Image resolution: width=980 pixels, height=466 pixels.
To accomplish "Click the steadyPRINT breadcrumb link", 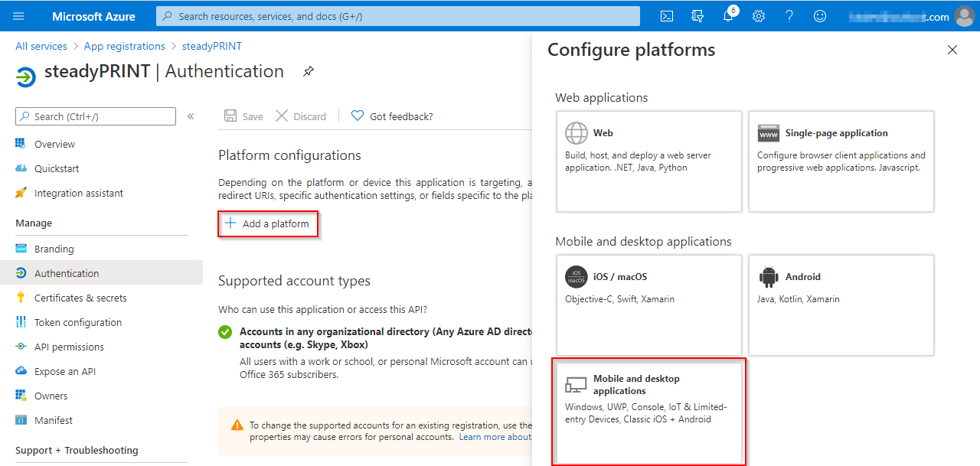I will (x=212, y=46).
